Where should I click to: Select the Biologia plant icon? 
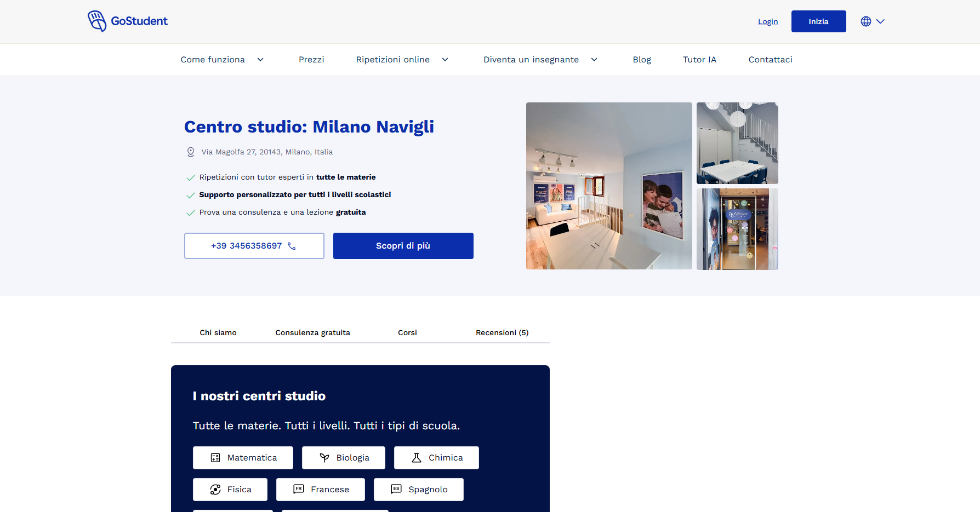[324, 458]
